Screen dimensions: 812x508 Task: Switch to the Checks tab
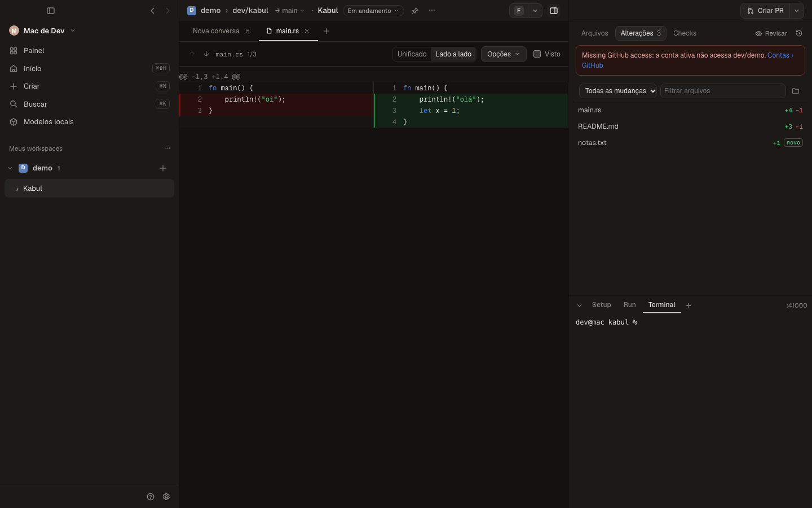[x=685, y=33]
